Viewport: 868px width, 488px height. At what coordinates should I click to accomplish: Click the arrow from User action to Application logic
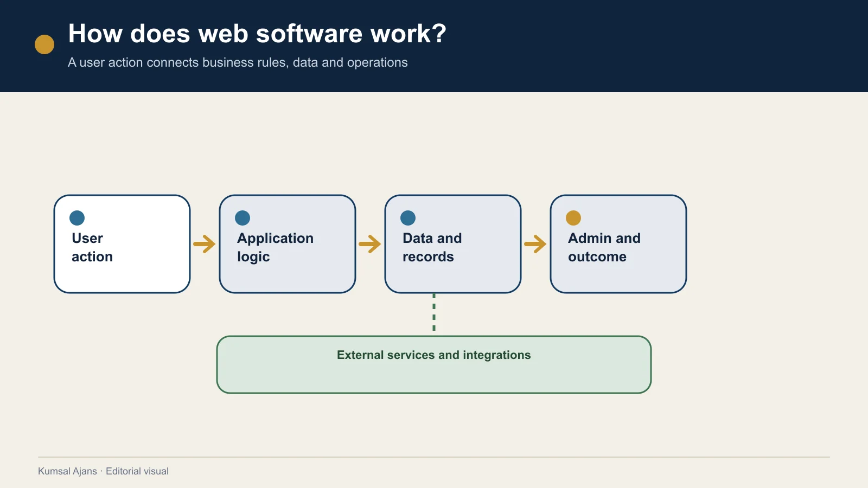(x=205, y=244)
